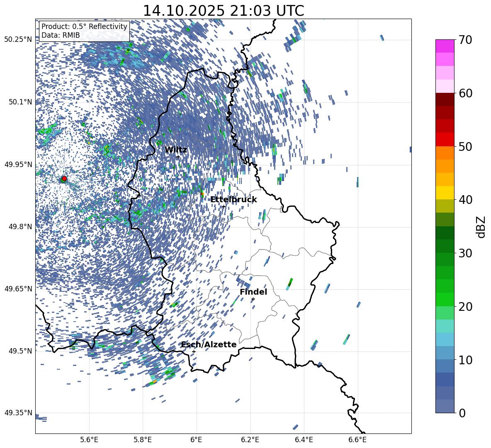Click the Findel station cross marker

coord(253,299)
